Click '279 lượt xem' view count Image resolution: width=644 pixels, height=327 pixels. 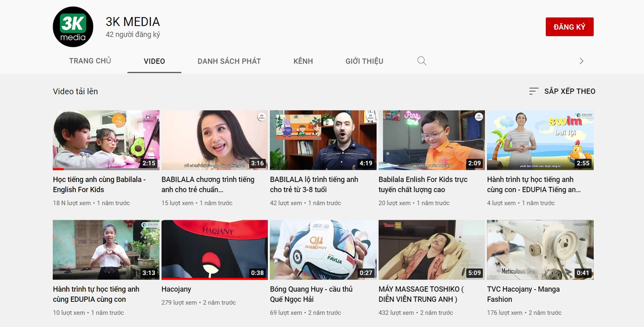(179, 303)
